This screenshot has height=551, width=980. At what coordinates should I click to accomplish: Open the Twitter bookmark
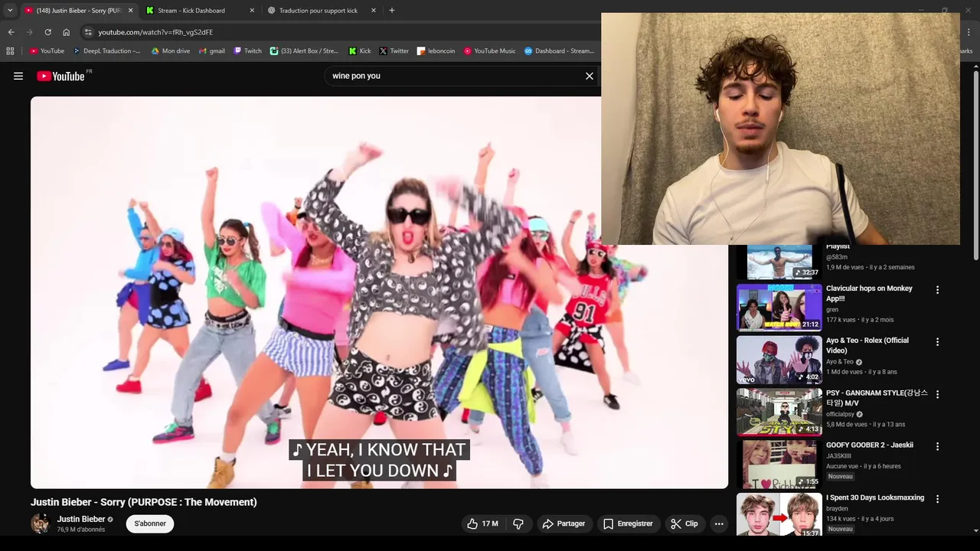394,51
